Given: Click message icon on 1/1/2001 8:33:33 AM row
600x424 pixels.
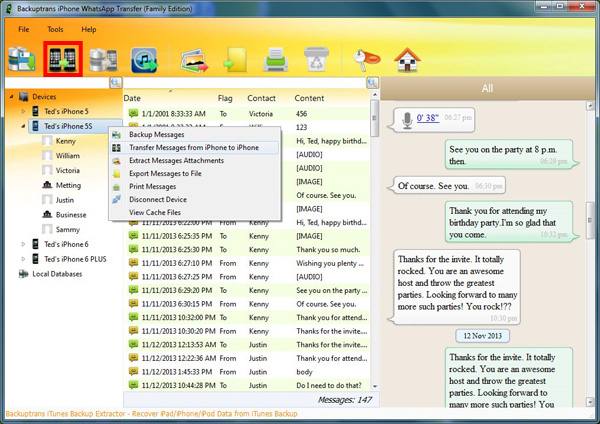Looking at the screenshot, I should point(133,113).
